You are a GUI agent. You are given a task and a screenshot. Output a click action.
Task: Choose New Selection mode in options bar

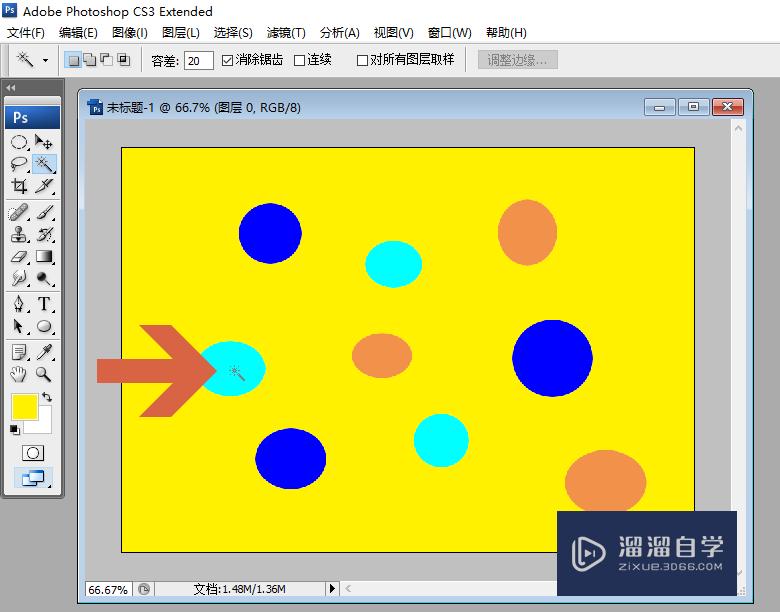[x=74, y=60]
